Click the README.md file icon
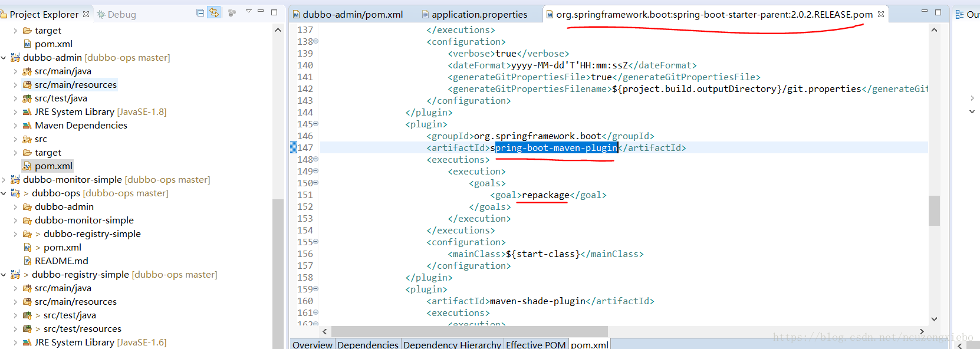 (27, 261)
